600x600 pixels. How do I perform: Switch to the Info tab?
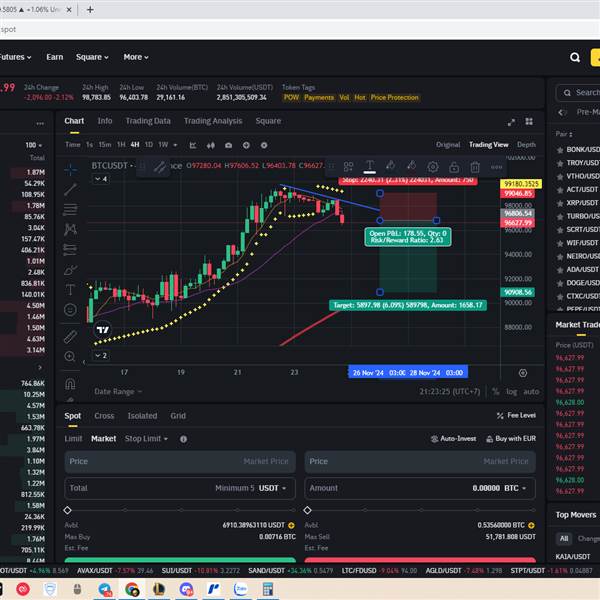pyautogui.click(x=105, y=121)
